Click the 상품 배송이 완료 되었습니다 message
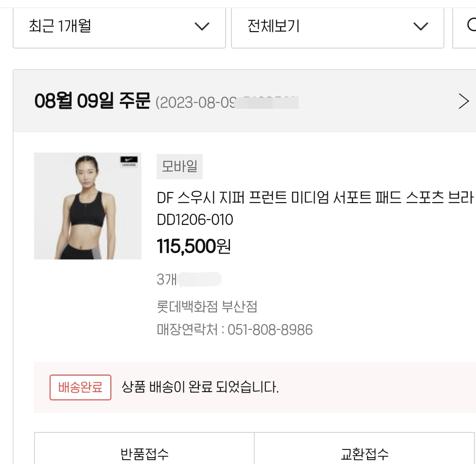This screenshot has width=476, height=464. 200,387
